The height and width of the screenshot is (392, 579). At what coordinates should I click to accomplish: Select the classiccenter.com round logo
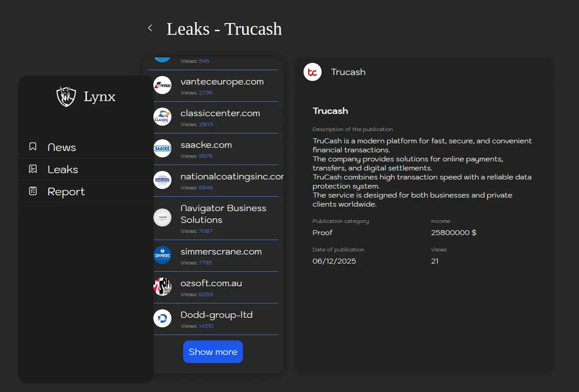click(x=162, y=117)
